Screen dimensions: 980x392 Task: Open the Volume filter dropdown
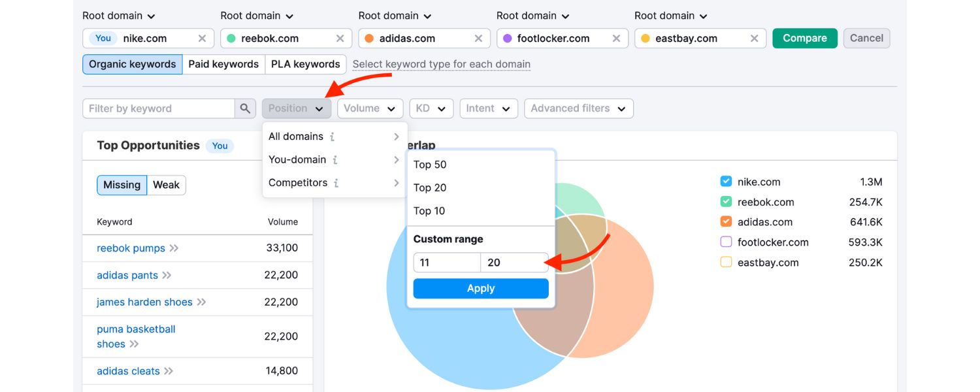(x=370, y=108)
